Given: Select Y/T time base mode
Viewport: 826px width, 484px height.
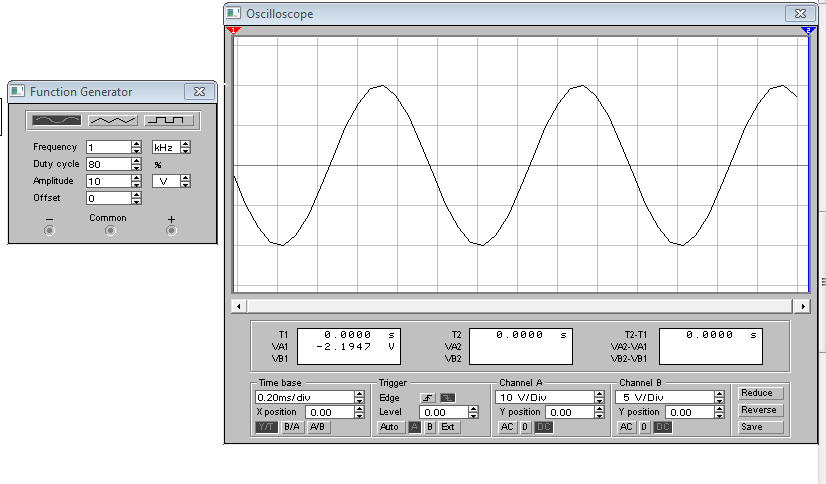Looking at the screenshot, I should (267, 427).
